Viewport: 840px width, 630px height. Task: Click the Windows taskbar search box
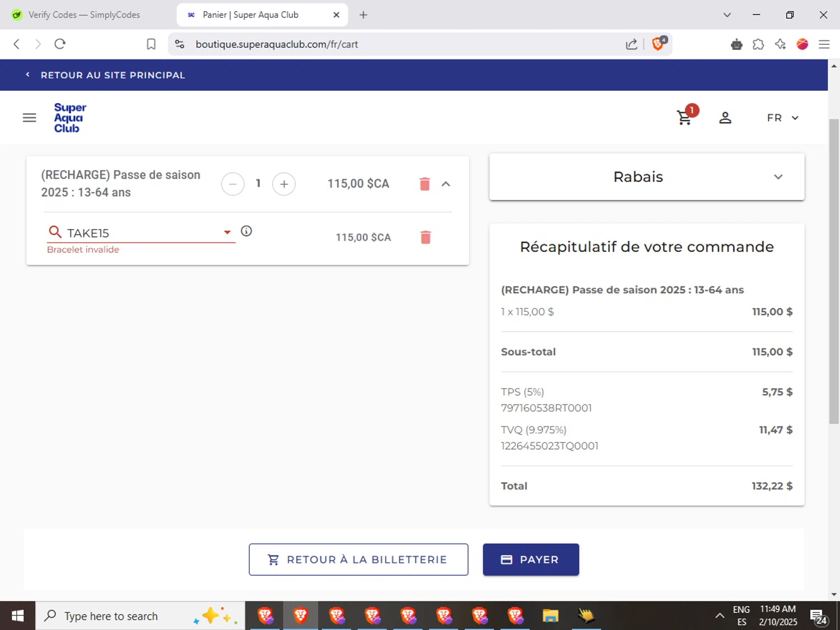(x=140, y=616)
